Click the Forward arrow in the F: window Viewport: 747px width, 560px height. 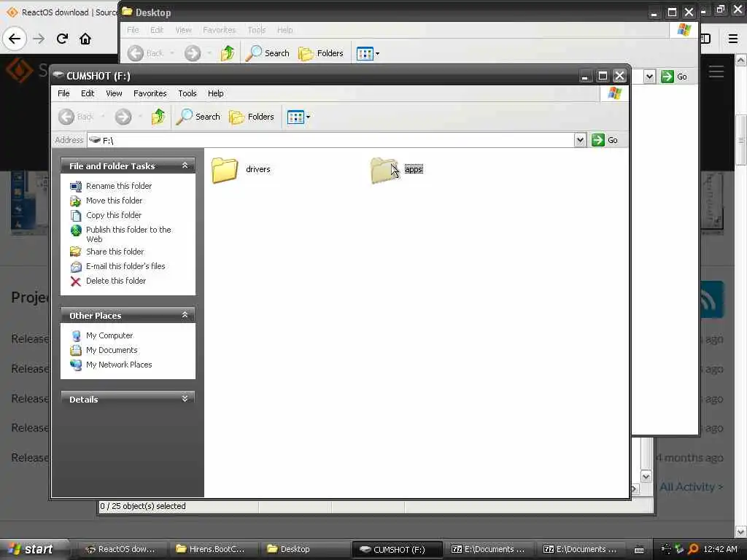pos(123,117)
